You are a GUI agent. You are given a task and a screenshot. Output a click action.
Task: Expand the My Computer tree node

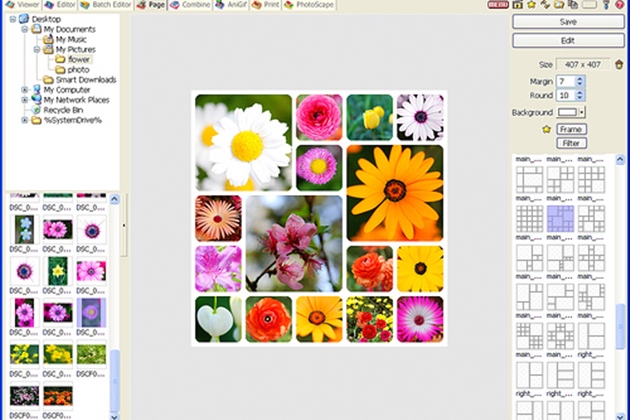24,89
